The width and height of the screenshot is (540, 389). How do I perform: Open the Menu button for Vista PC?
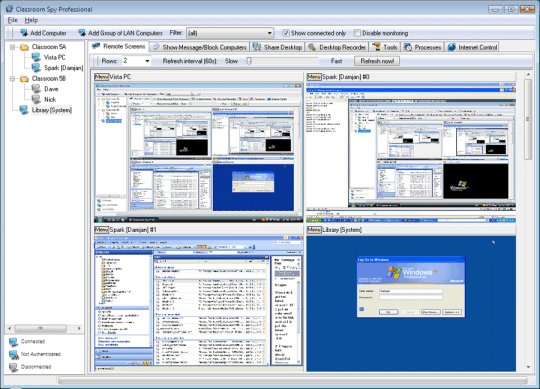click(x=101, y=77)
